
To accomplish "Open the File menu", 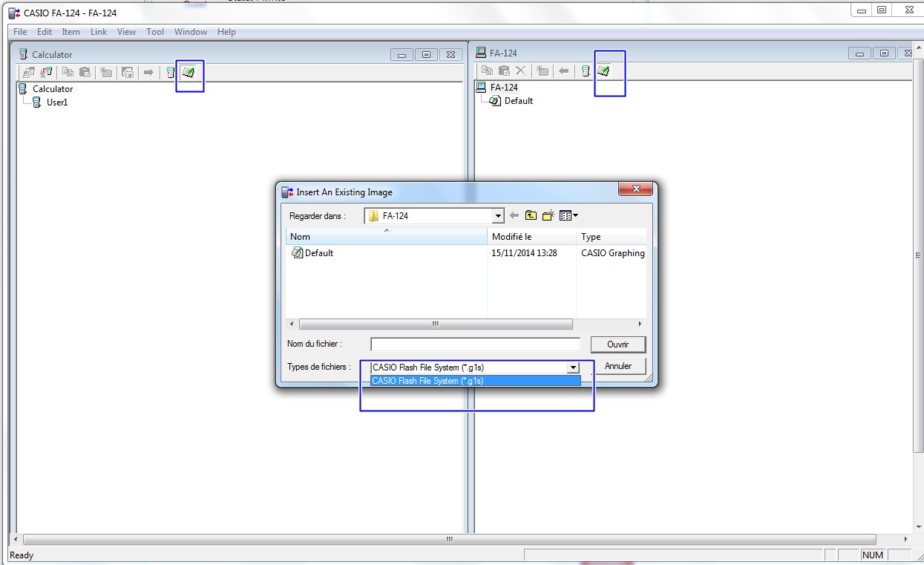I will point(20,32).
